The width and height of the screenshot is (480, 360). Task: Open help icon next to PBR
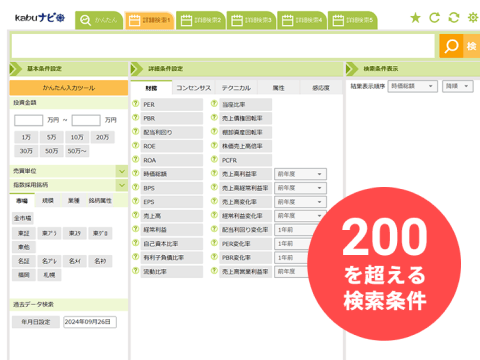pos(135,118)
